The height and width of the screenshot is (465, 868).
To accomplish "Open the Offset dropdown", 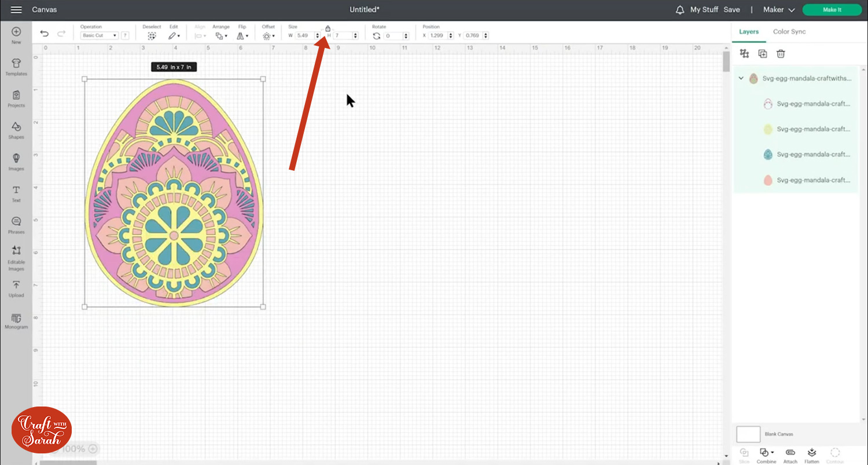I will (268, 36).
